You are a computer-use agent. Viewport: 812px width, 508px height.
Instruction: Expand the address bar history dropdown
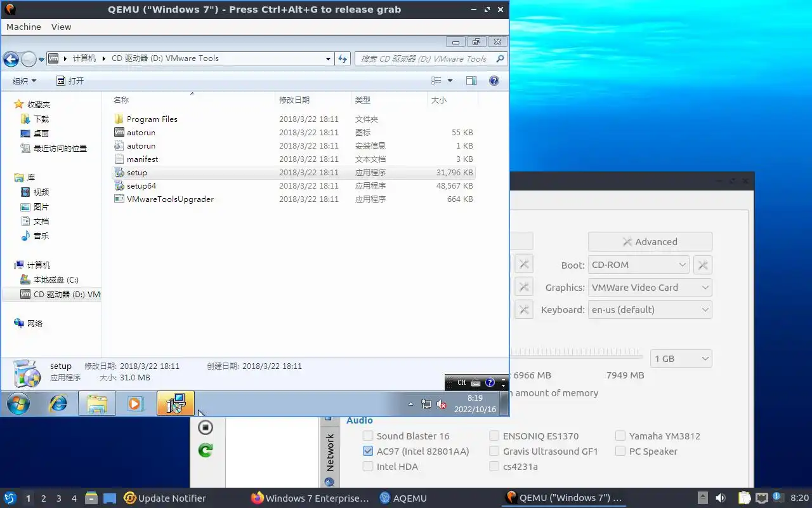tap(328, 58)
